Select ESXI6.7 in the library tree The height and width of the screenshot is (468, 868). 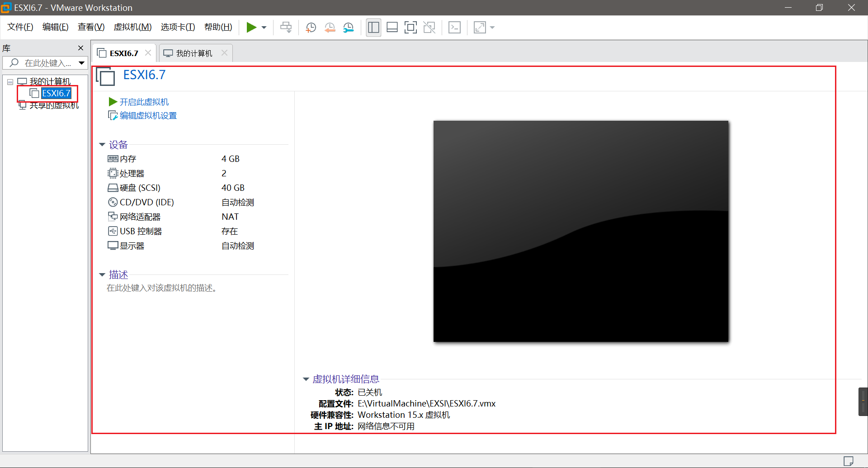point(56,93)
